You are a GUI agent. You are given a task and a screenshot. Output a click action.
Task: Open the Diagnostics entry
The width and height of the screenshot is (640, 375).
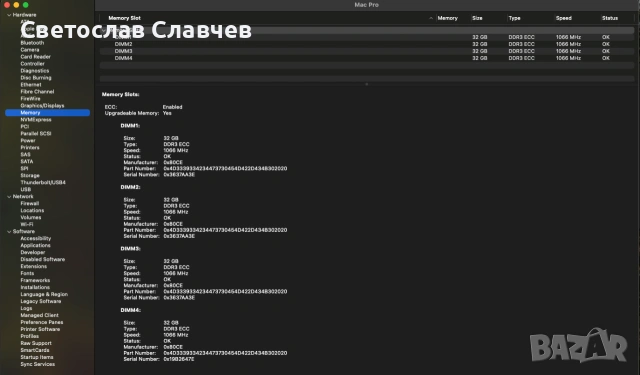point(35,71)
